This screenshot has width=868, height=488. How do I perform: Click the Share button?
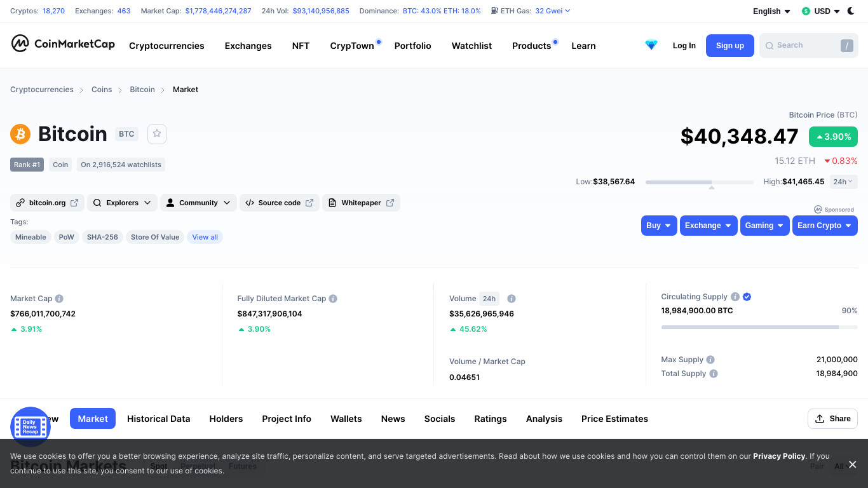pyautogui.click(x=832, y=419)
